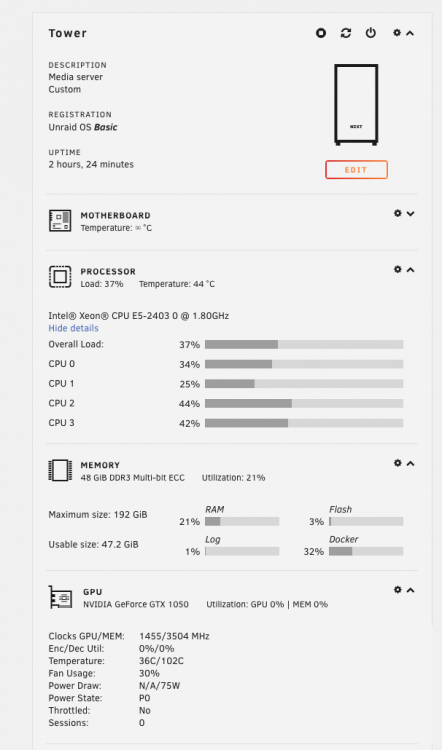This screenshot has height=750, width=442.
Task: Click the reboot arrows icon
Action: [x=346, y=33]
